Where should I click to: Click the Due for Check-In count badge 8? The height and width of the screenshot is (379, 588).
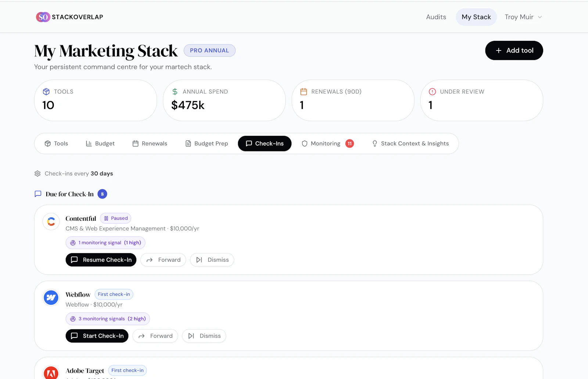[x=102, y=194]
